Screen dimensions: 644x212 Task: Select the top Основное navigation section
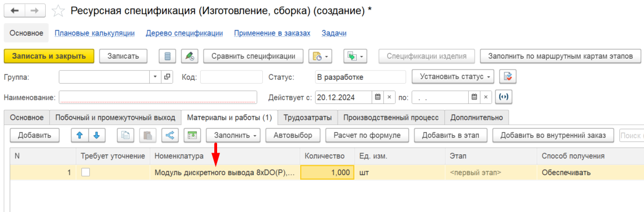26,33
